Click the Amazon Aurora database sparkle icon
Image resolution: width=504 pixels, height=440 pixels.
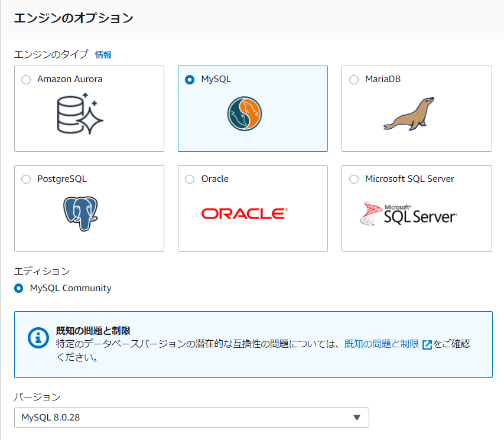(80, 113)
